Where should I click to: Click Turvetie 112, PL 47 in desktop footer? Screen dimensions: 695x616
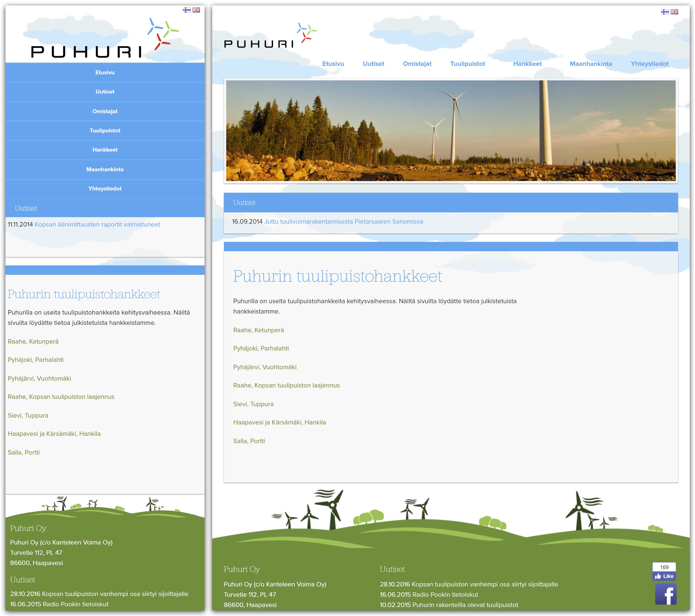(250, 595)
